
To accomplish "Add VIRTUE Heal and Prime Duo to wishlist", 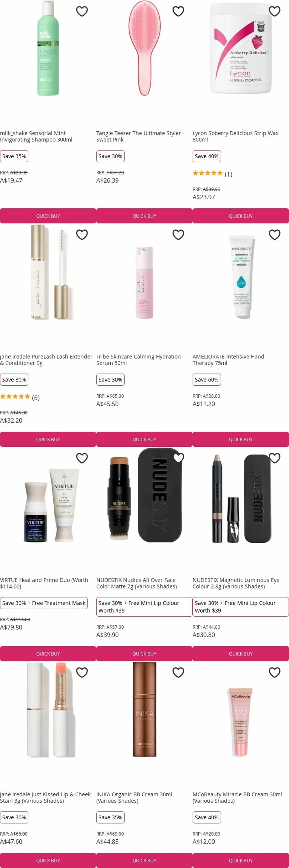I will 82,458.
